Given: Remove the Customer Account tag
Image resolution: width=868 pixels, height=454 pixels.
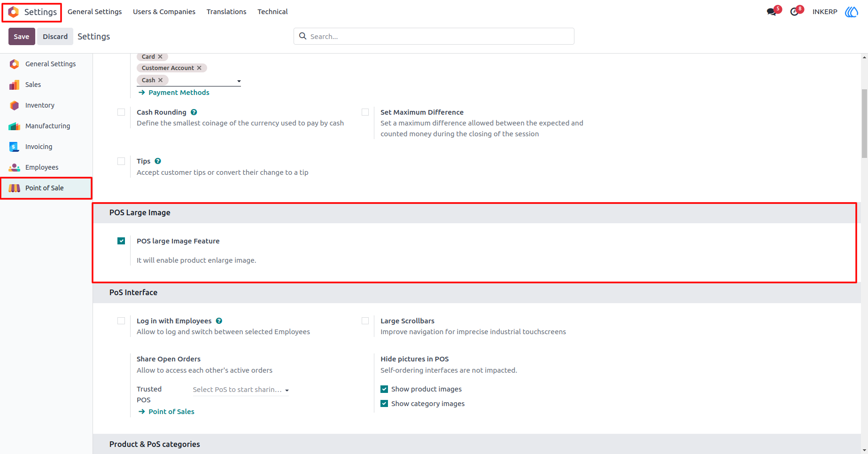Looking at the screenshot, I should [x=199, y=68].
